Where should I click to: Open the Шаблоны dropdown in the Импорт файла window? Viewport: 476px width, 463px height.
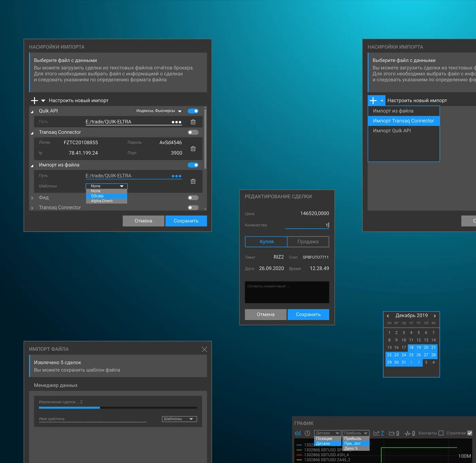point(179,419)
